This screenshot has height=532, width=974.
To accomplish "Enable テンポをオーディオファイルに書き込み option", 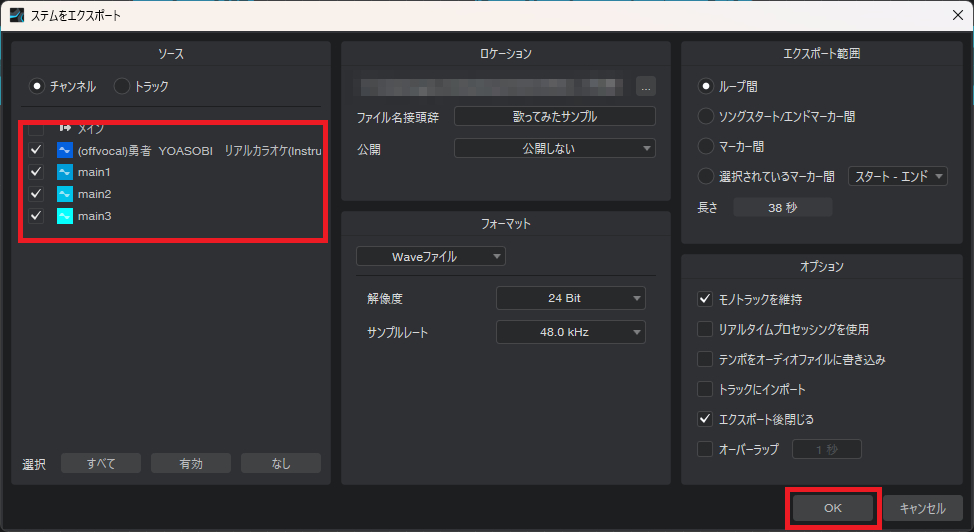I will [704, 359].
